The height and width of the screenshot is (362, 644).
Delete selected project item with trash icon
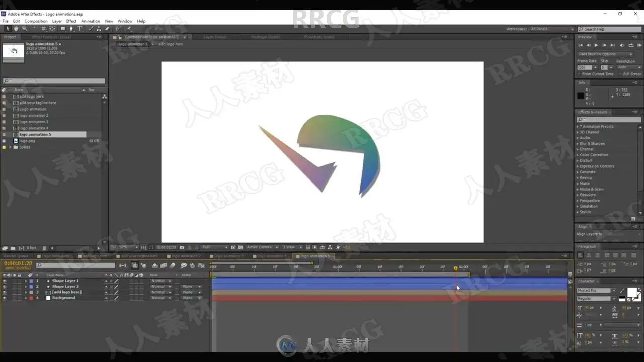pyautogui.click(x=44, y=248)
